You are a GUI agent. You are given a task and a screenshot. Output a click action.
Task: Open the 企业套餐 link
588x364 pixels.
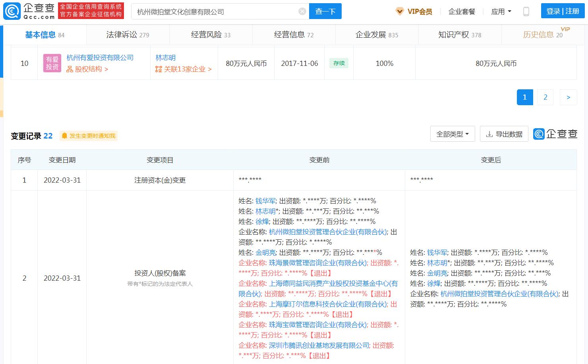click(462, 12)
